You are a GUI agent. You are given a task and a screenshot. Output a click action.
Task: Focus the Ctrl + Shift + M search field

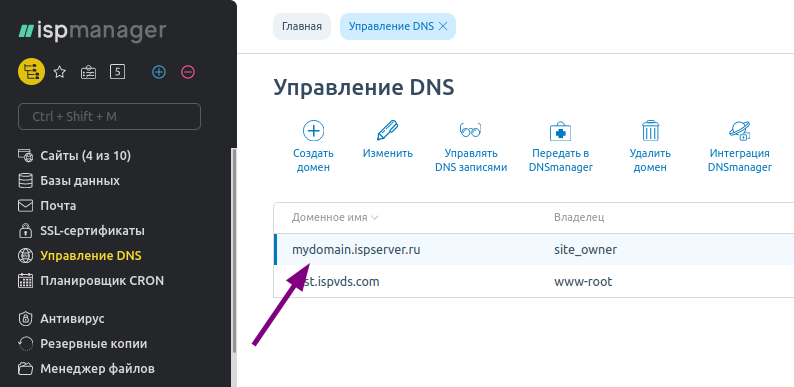(x=109, y=117)
